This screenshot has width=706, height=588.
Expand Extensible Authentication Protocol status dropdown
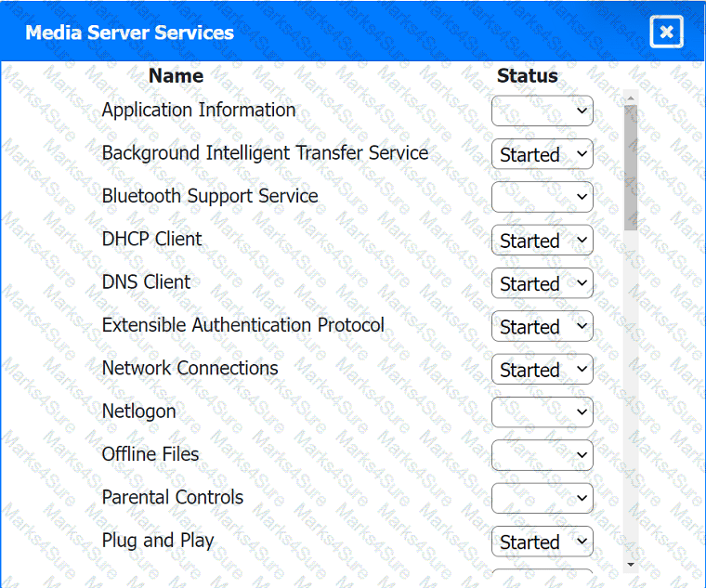[542, 326]
